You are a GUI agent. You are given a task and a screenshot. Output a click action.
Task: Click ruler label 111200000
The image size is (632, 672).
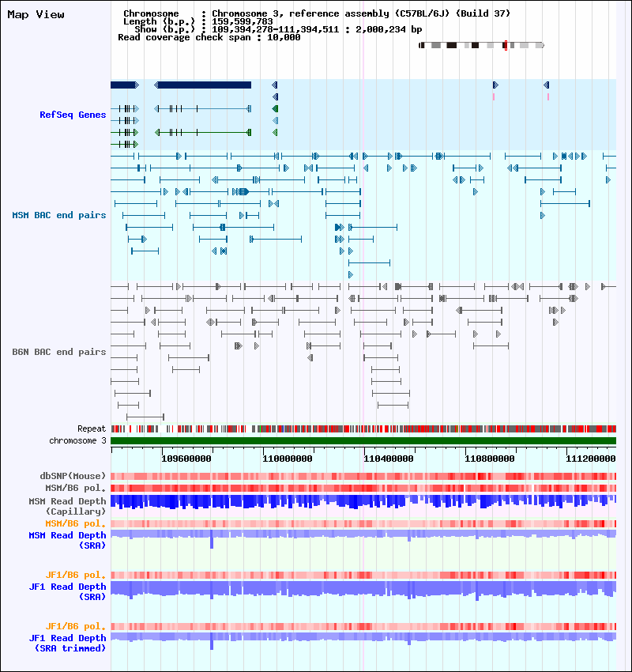point(591,459)
